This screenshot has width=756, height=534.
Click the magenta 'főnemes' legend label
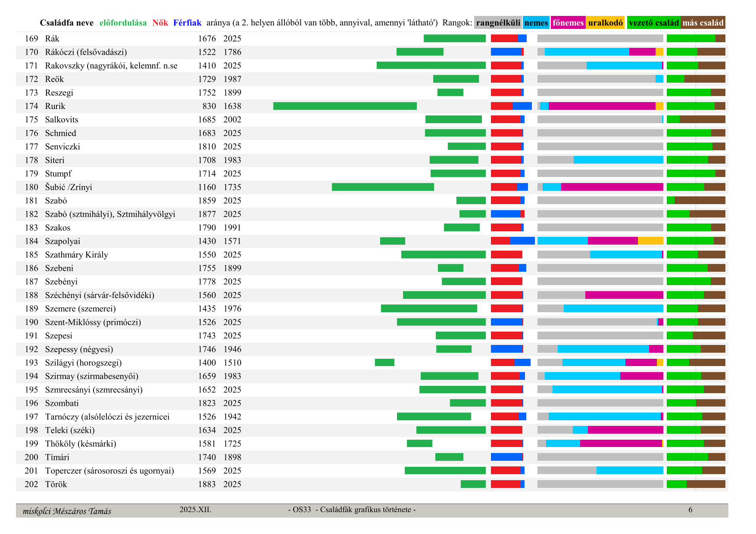568,23
